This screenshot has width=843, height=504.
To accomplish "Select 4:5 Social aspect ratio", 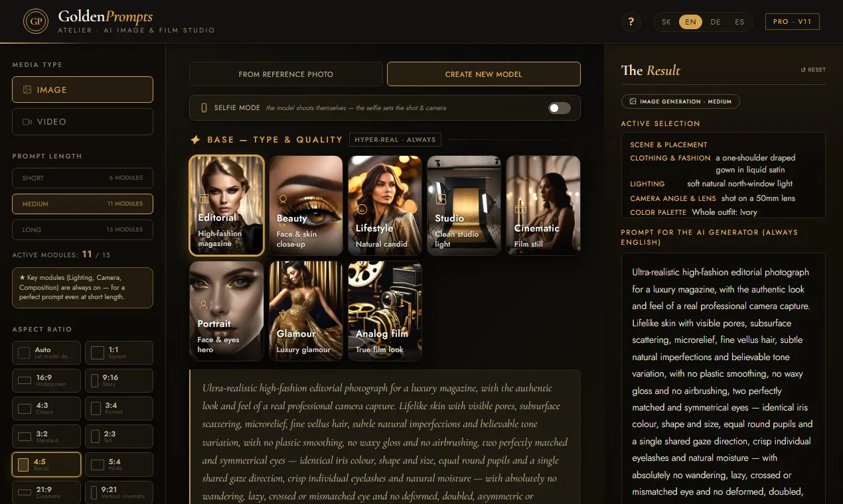I will (x=46, y=464).
